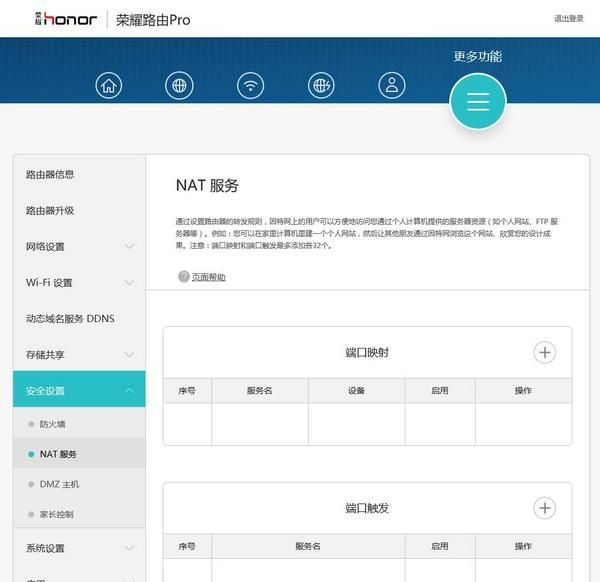Viewport: 600px width, 582px height.
Task: Open 动态域名服务 DDNS in sidebar
Action: coord(70,318)
